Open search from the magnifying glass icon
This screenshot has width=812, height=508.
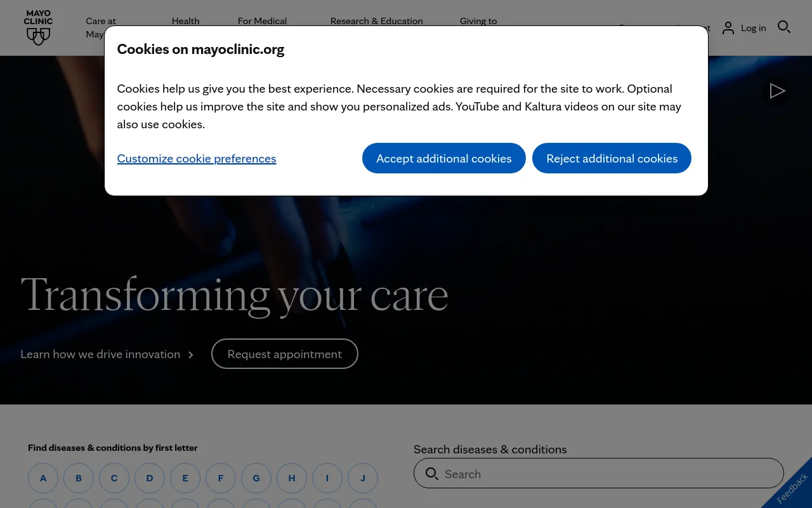pyautogui.click(x=784, y=27)
